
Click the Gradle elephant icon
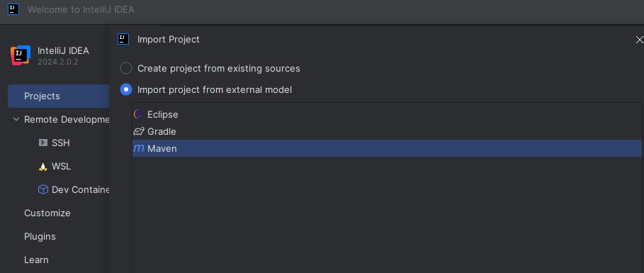[139, 132]
